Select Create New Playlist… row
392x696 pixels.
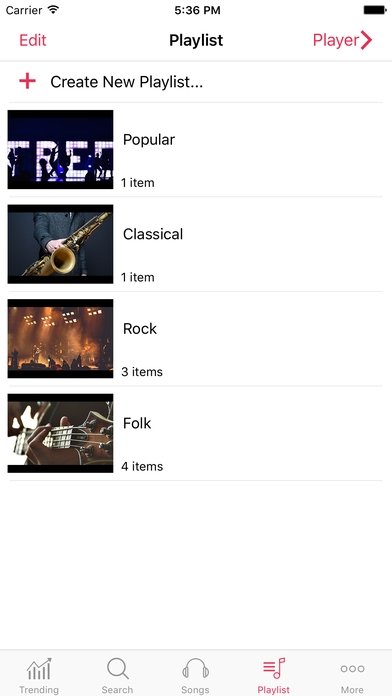click(196, 82)
